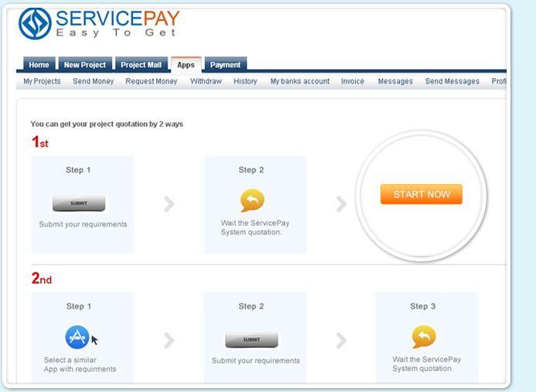This screenshot has height=392, width=536.
Task: Click the chevron arrow after 1st method Step 1
Action: click(169, 204)
